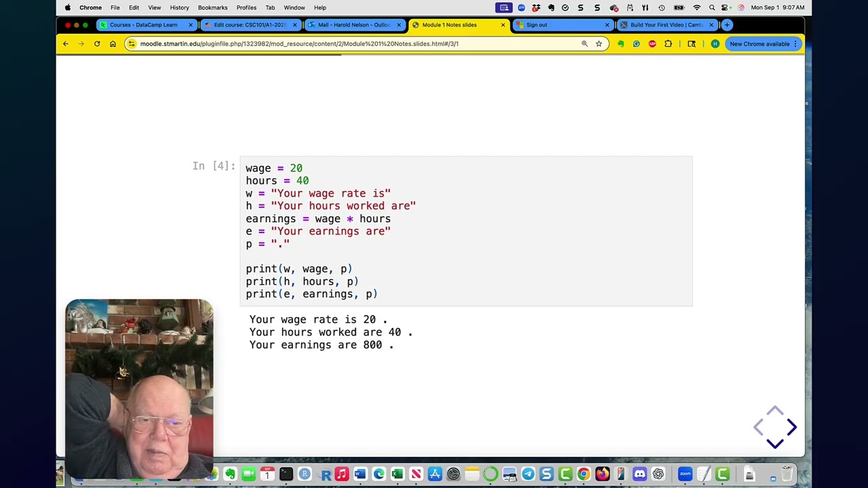The image size is (868, 488).
Task: Go back with the browser back arrow
Action: point(66,43)
